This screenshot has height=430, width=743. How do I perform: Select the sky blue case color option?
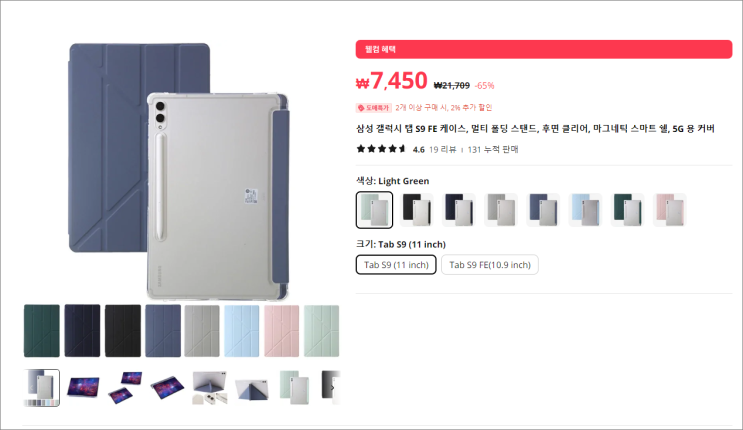click(x=585, y=210)
